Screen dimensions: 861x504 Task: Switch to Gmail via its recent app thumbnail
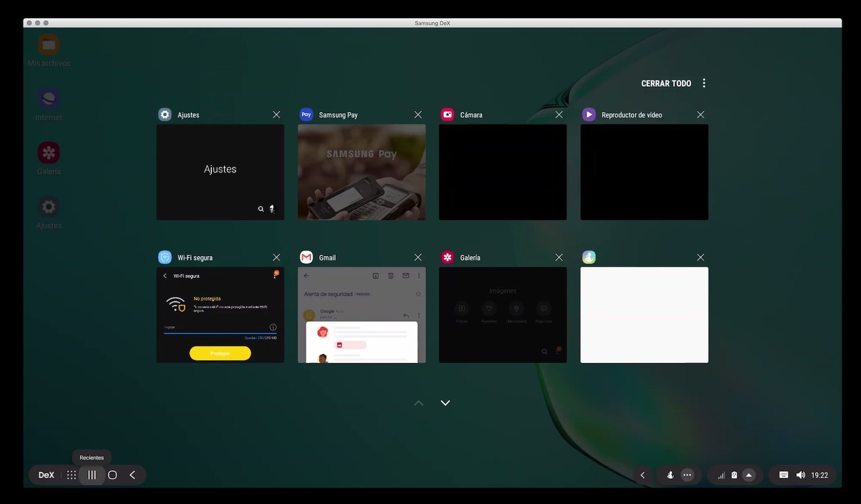[x=361, y=315]
